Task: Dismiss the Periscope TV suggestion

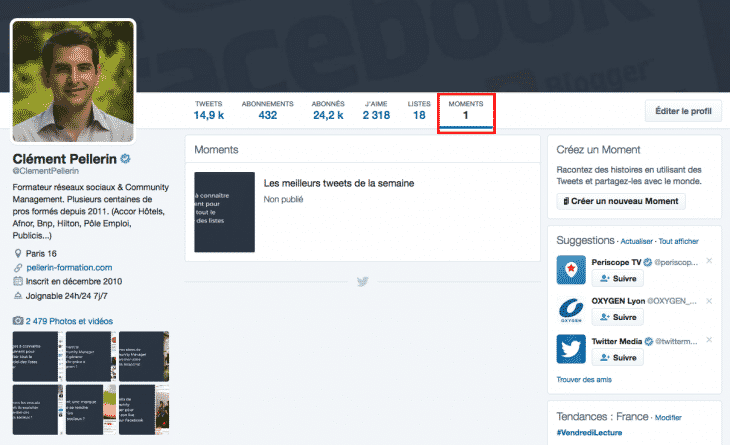Action: click(709, 261)
